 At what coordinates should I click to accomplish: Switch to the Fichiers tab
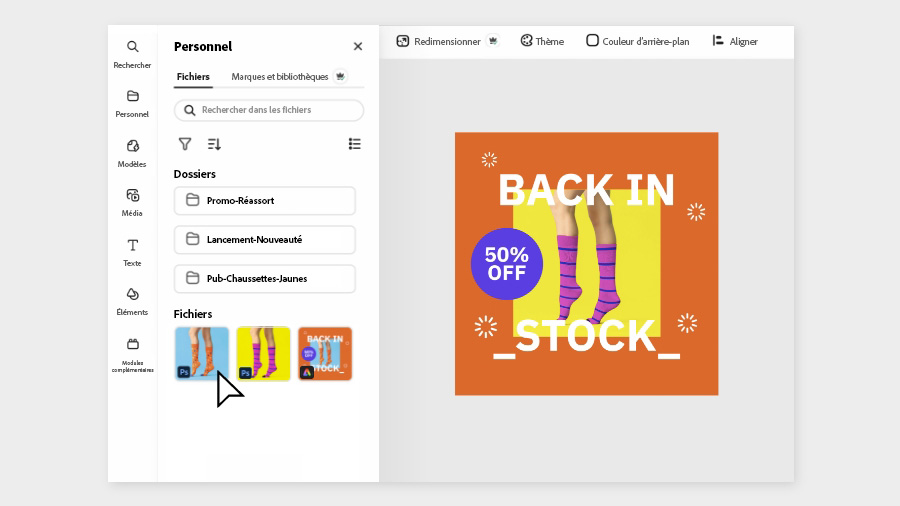coord(193,77)
